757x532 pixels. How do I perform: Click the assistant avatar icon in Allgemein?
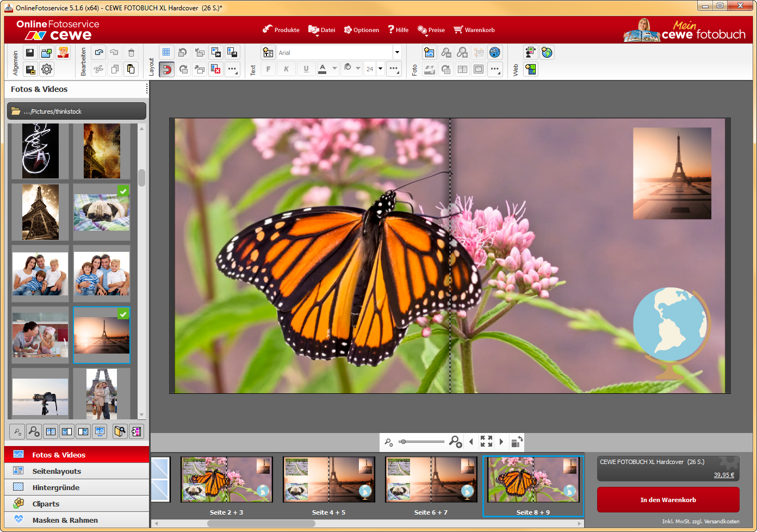tap(63, 53)
